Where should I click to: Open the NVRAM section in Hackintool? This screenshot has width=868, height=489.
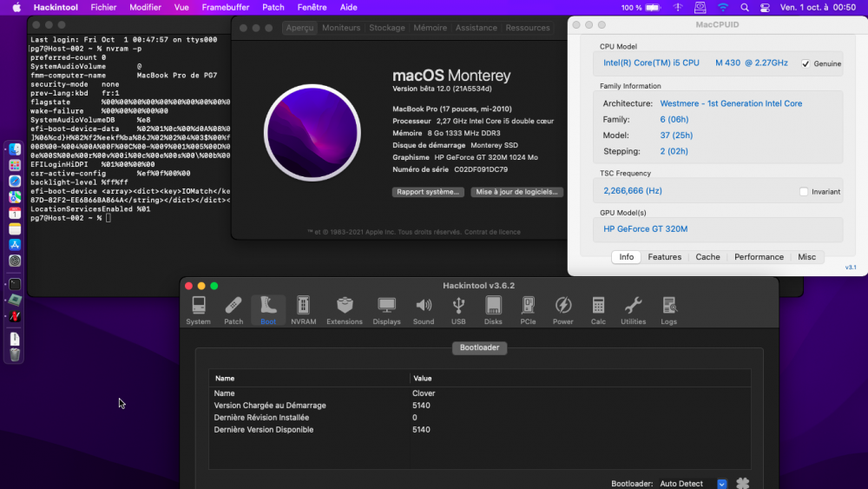(303, 310)
